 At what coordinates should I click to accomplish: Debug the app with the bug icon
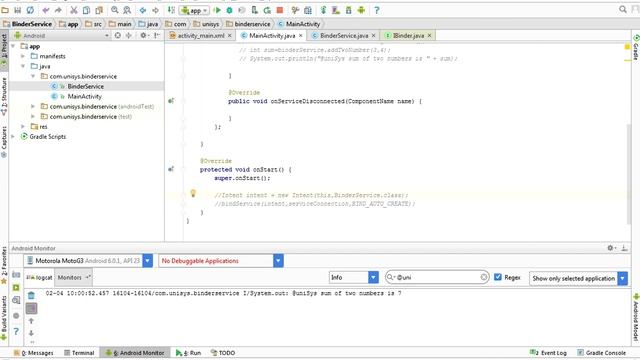pos(229,10)
